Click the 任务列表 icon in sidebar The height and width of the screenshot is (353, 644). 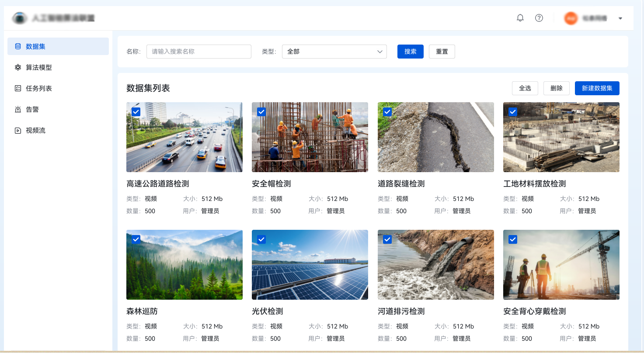coord(18,88)
